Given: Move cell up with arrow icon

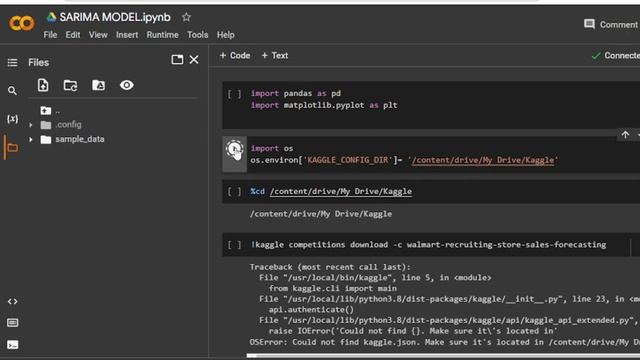Looking at the screenshot, I should pyautogui.click(x=625, y=135).
